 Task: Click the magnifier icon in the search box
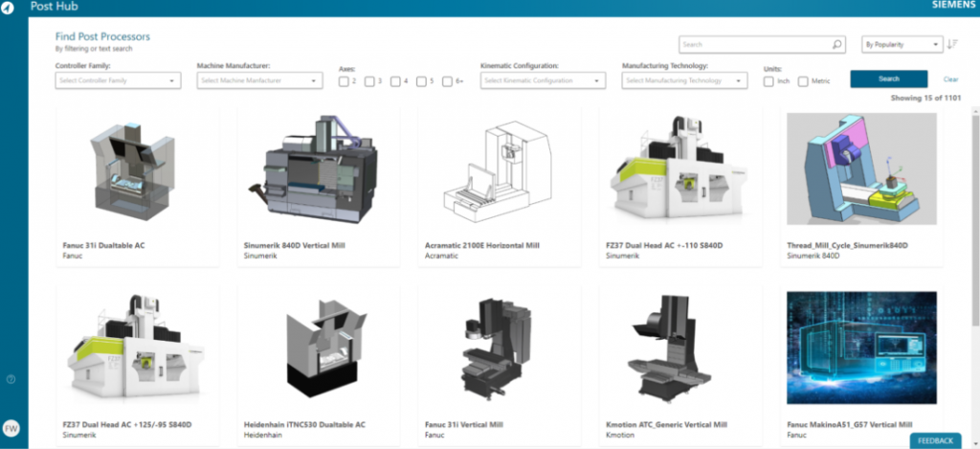[x=836, y=44]
